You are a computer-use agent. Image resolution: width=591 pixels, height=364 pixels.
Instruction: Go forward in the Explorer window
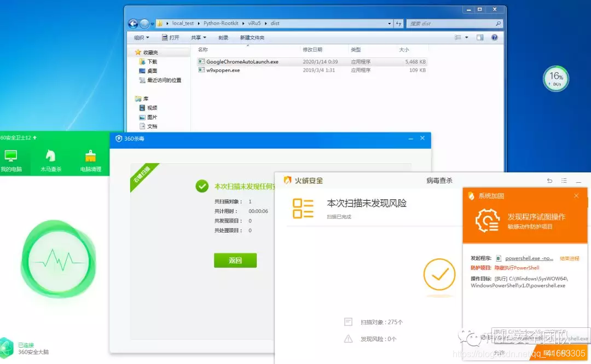pos(144,24)
